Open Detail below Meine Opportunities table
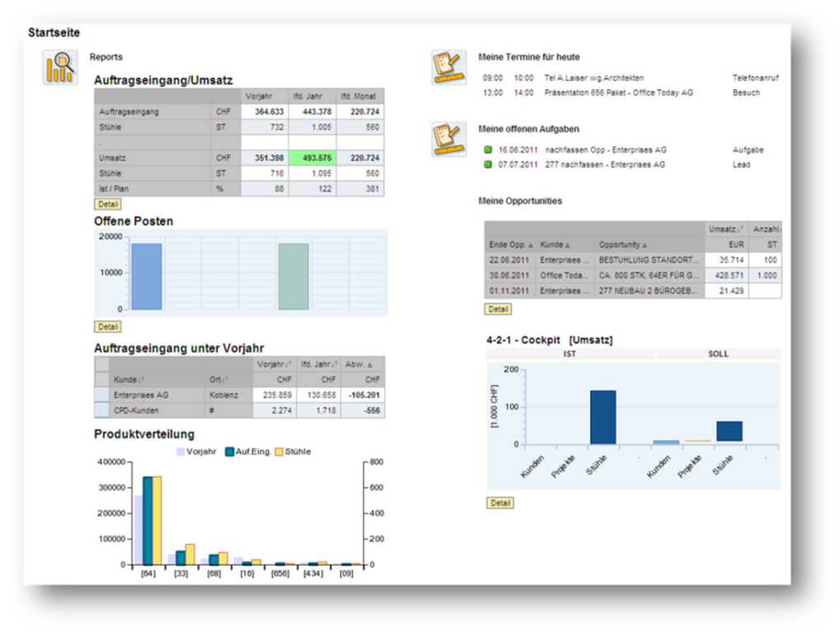Image resolution: width=840 pixels, height=634 pixels. tap(498, 309)
